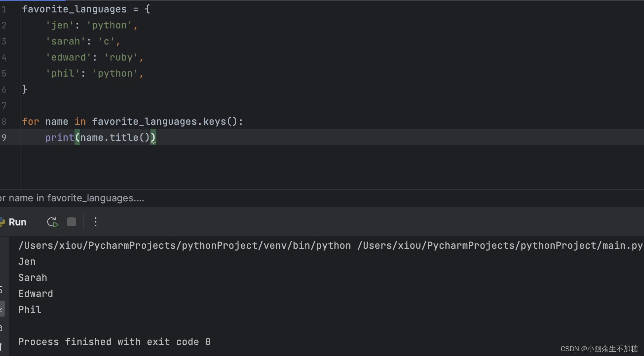Open the Run panel more options menu

[x=96, y=222]
